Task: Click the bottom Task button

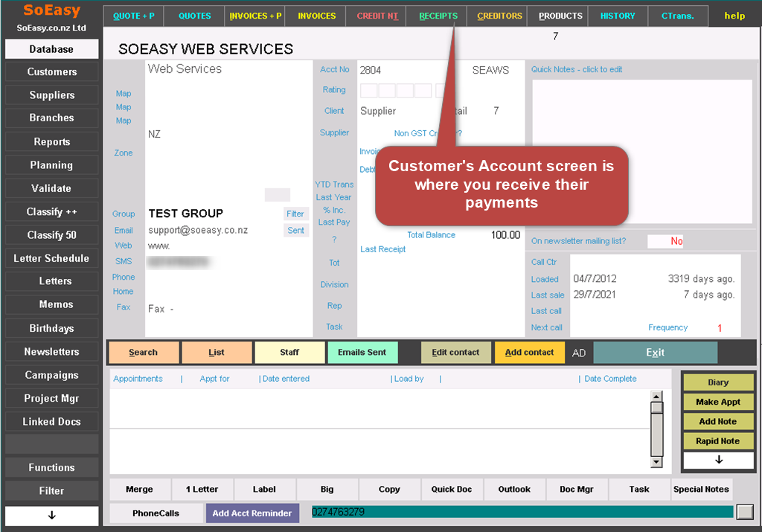Action: (639, 490)
